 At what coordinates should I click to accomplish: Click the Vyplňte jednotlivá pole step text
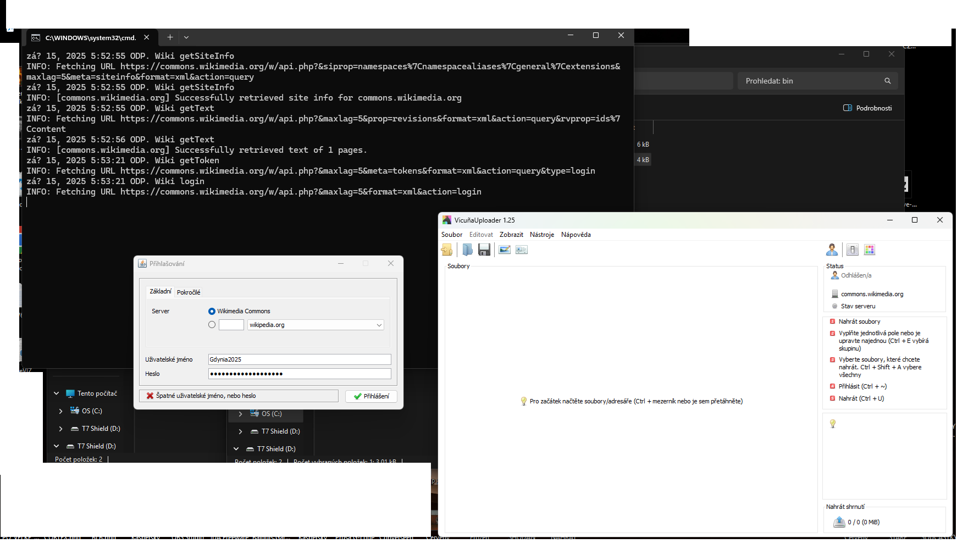pos(883,341)
